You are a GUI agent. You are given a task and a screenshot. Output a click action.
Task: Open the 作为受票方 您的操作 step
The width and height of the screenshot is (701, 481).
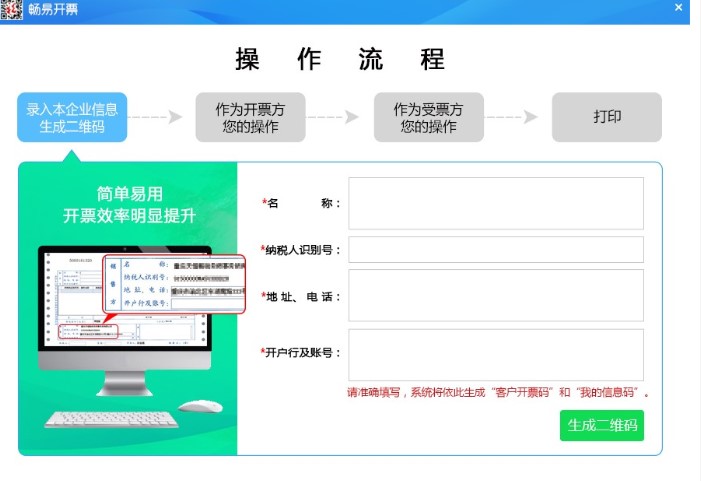pos(429,117)
